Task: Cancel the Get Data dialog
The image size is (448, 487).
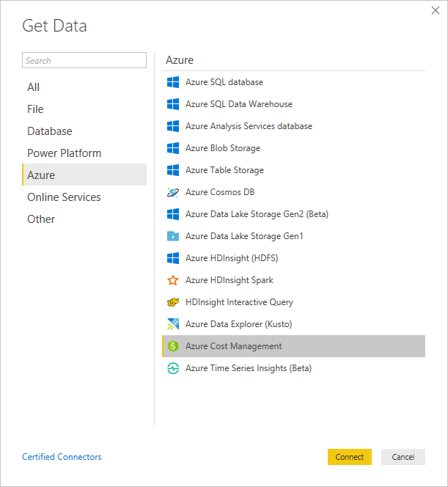Action: (x=403, y=457)
